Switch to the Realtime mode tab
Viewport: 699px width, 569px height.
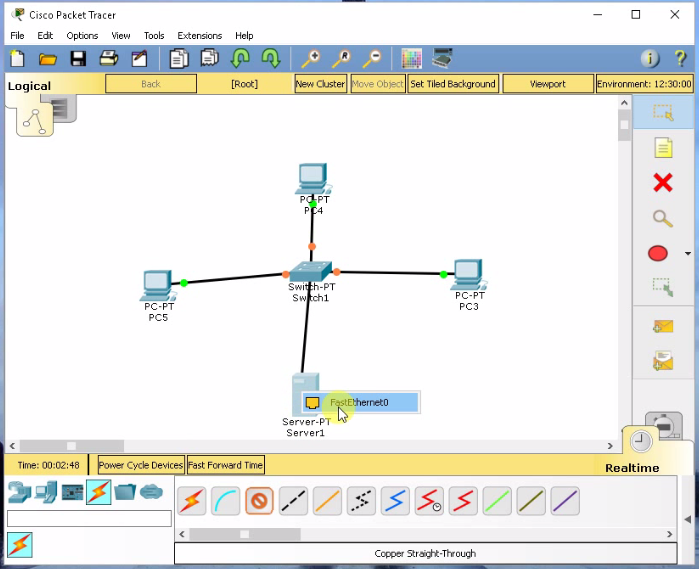tap(632, 467)
